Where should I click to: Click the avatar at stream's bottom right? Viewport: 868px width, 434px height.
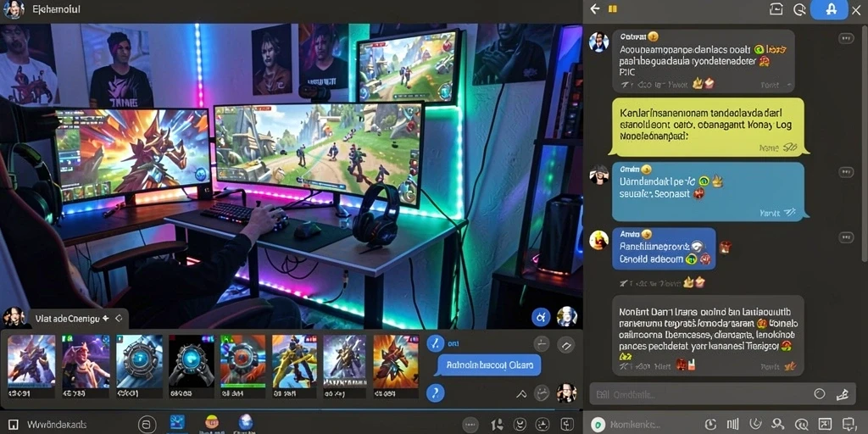[567, 317]
